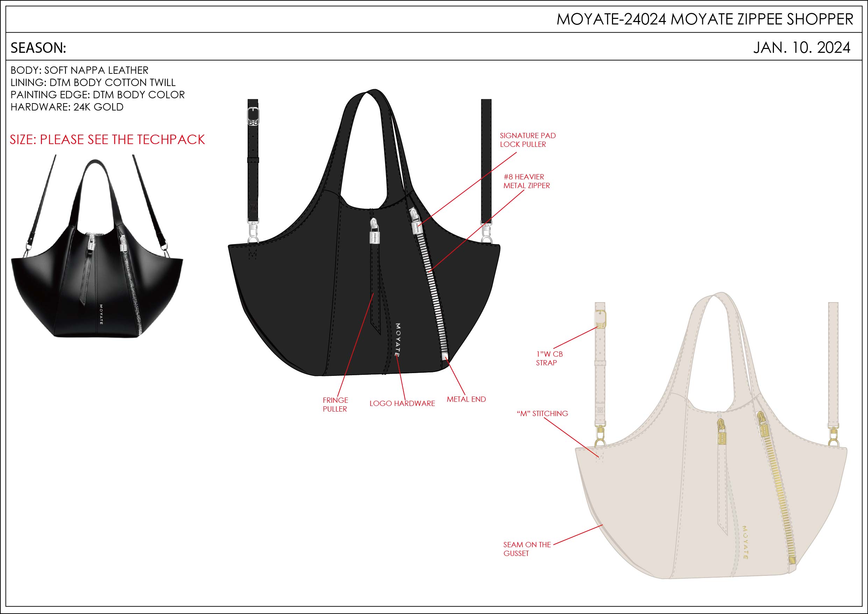Viewport: 868px width, 614px height.
Task: Click the "SEAM ON THE GUSSET" annotation
Action: tap(527, 549)
